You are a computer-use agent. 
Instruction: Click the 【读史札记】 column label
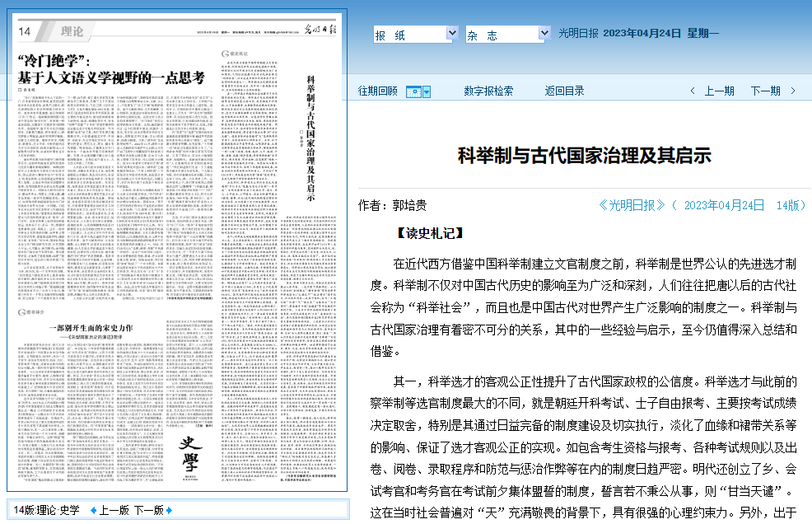[429, 233]
